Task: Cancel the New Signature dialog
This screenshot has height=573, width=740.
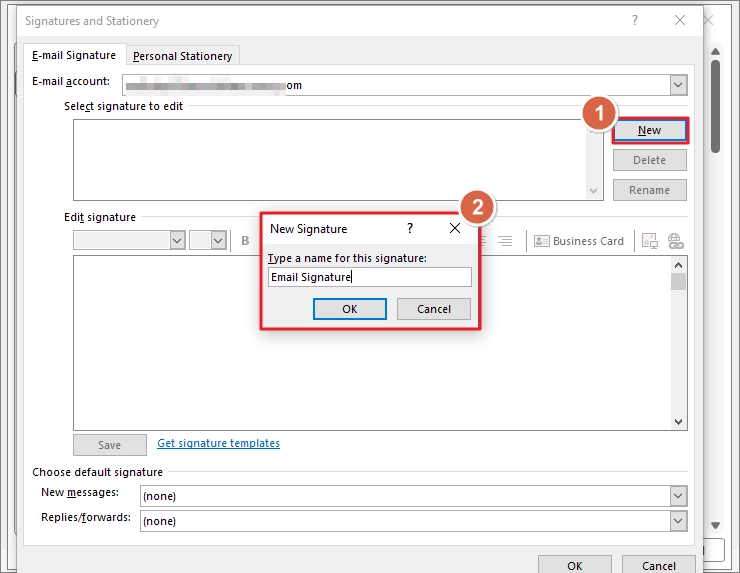Action: click(434, 309)
